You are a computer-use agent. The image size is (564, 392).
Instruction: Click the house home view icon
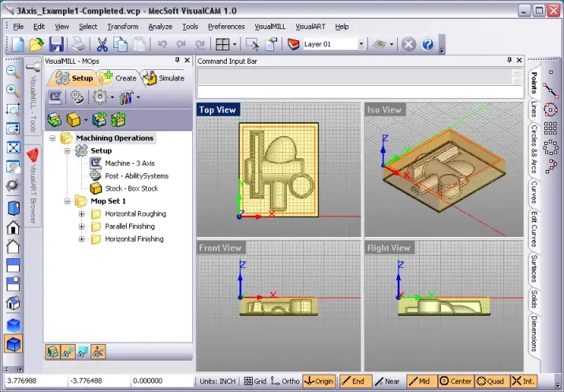(13, 227)
